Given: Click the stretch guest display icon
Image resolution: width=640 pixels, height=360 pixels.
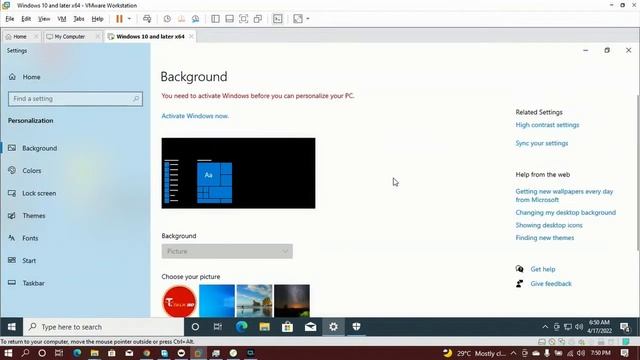Looking at the screenshot, I should (x=298, y=19).
